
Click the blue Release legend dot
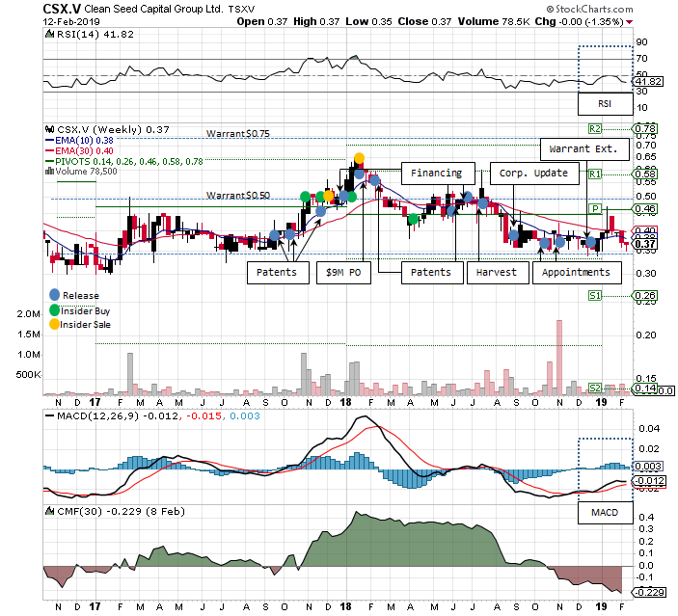pyautogui.click(x=54, y=295)
